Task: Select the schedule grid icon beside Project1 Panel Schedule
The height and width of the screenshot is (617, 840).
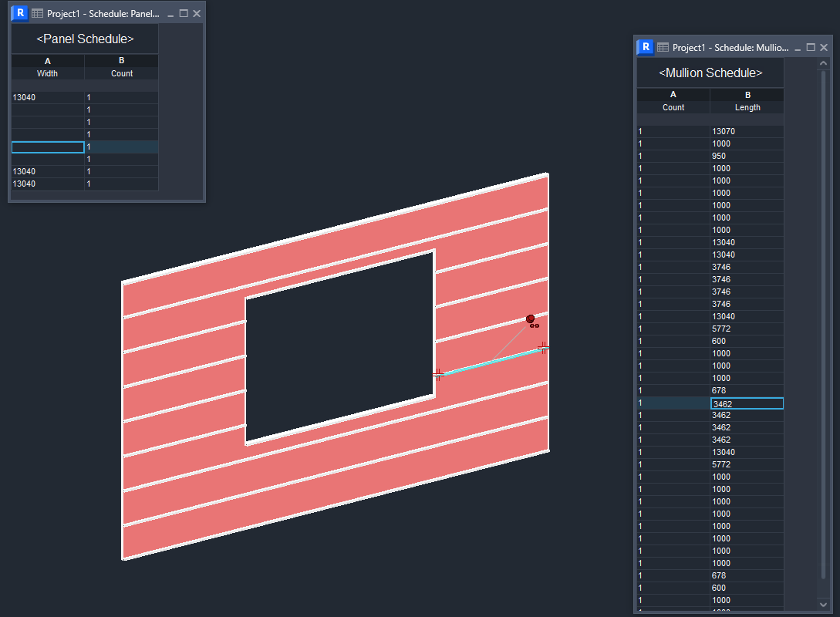Action: 37,12
